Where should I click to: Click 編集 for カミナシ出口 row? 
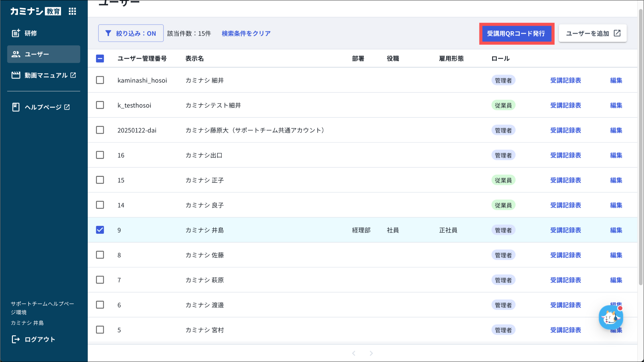tap(616, 155)
